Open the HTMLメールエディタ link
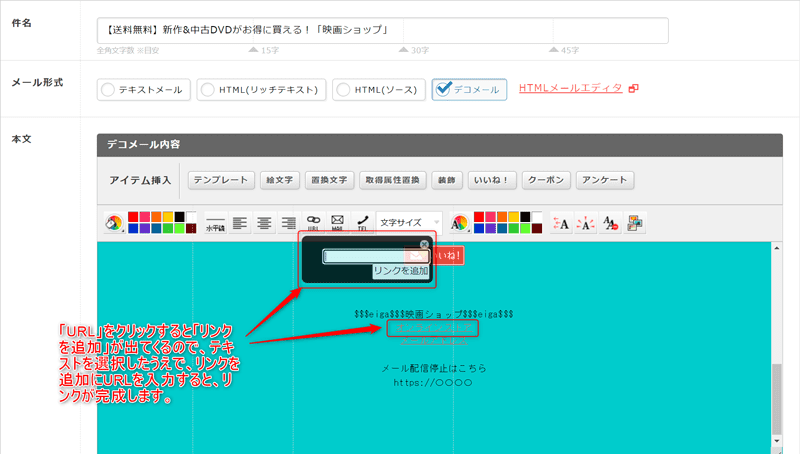 click(570, 88)
